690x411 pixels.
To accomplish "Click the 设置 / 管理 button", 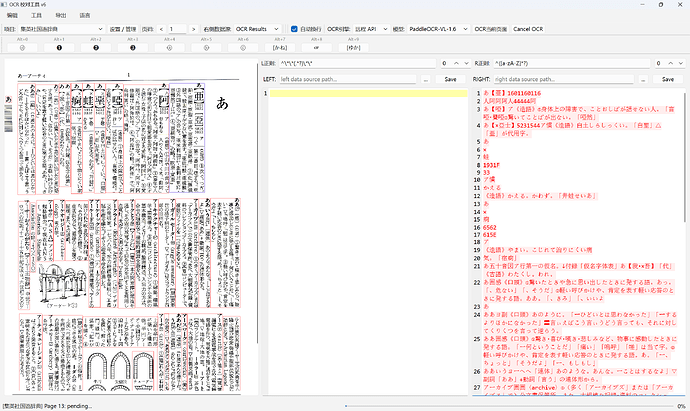I will (x=123, y=29).
